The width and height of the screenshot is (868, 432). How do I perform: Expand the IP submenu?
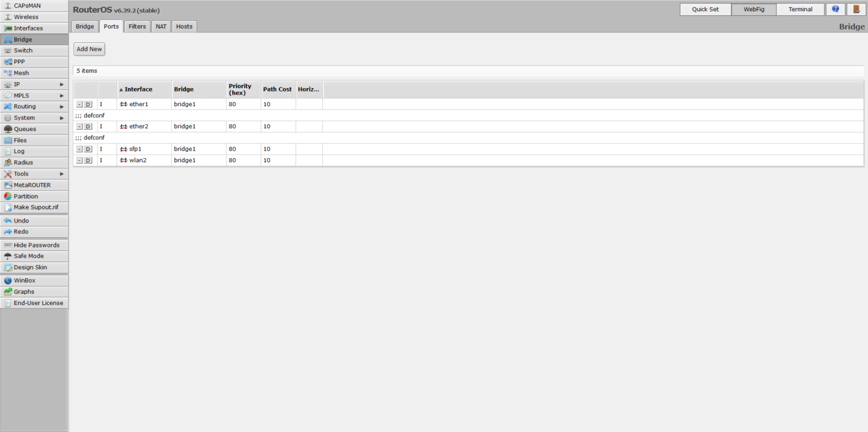tap(62, 84)
